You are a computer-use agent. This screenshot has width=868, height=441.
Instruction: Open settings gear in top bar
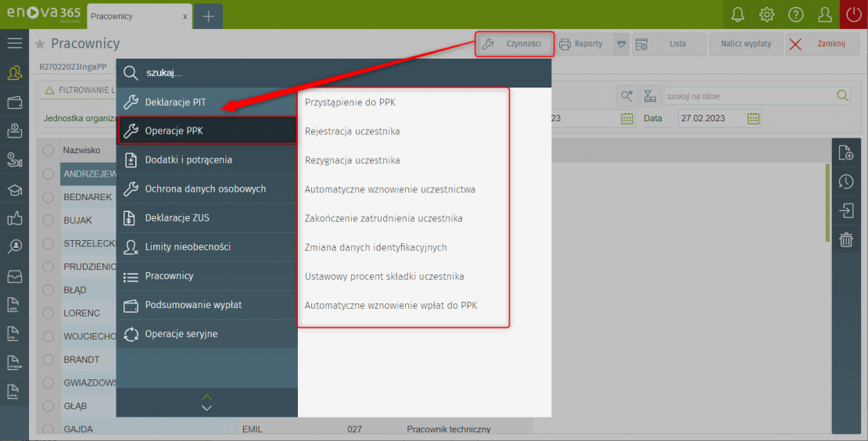tap(766, 15)
